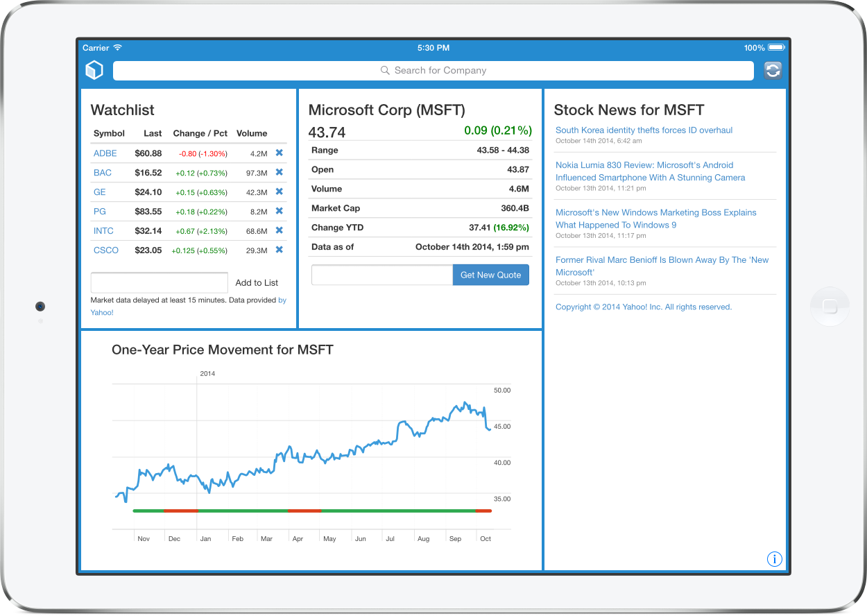The image size is (867, 616).
Task: Open INTC symbol link
Action: [x=103, y=231]
